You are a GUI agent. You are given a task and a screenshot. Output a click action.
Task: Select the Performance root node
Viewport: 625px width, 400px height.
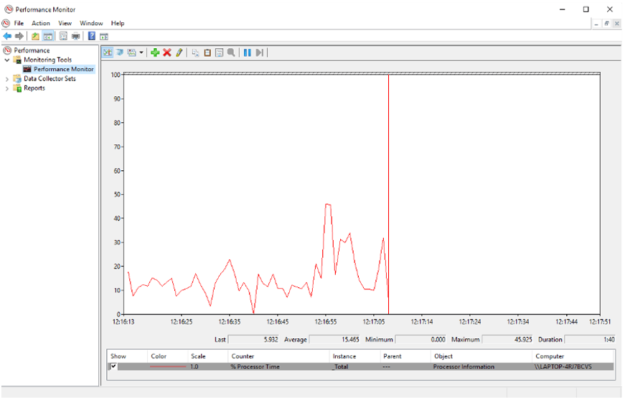click(32, 50)
